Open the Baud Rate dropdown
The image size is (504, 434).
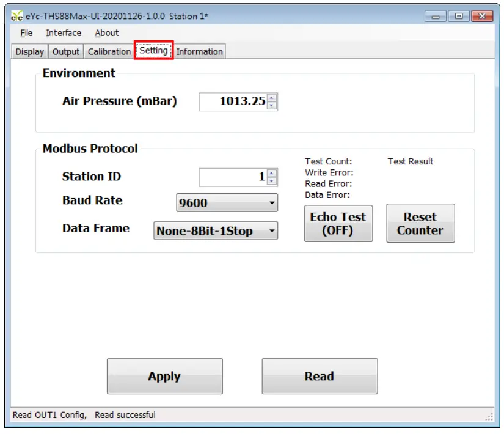[x=227, y=203]
